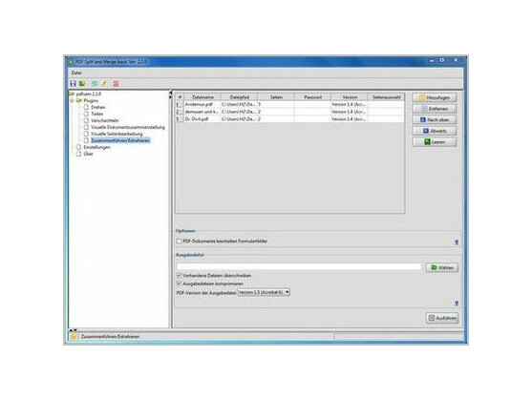Image resolution: width=532 pixels, height=399 pixels.
Task: Click the yellow pencil toolbar icon
Action: 104,83
